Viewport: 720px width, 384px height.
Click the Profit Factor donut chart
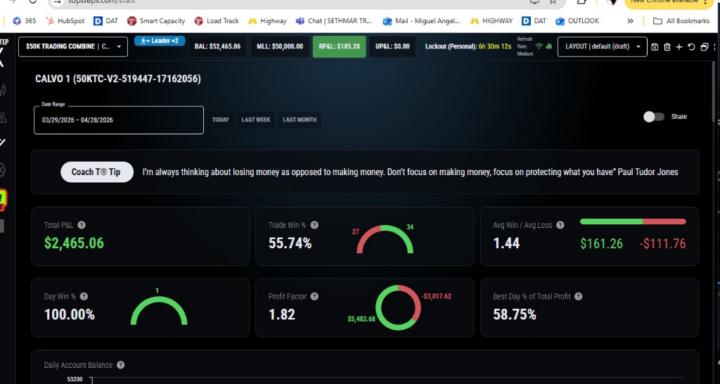click(398, 307)
